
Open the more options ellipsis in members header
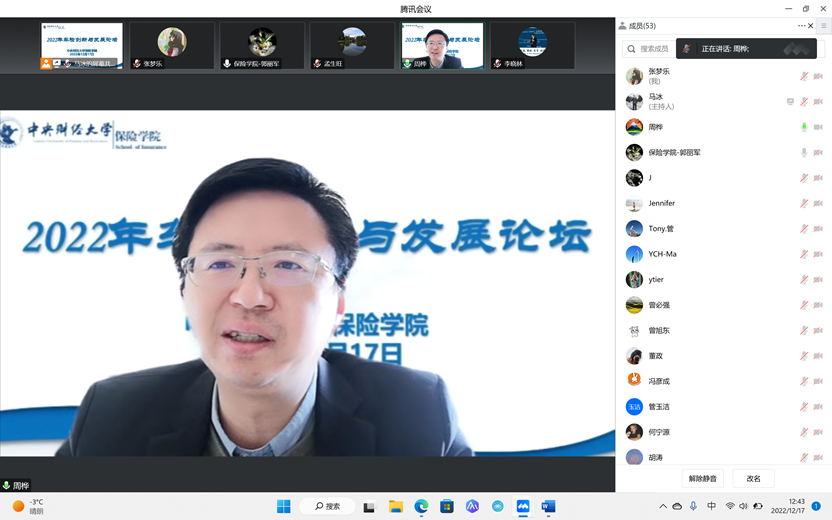(801, 26)
